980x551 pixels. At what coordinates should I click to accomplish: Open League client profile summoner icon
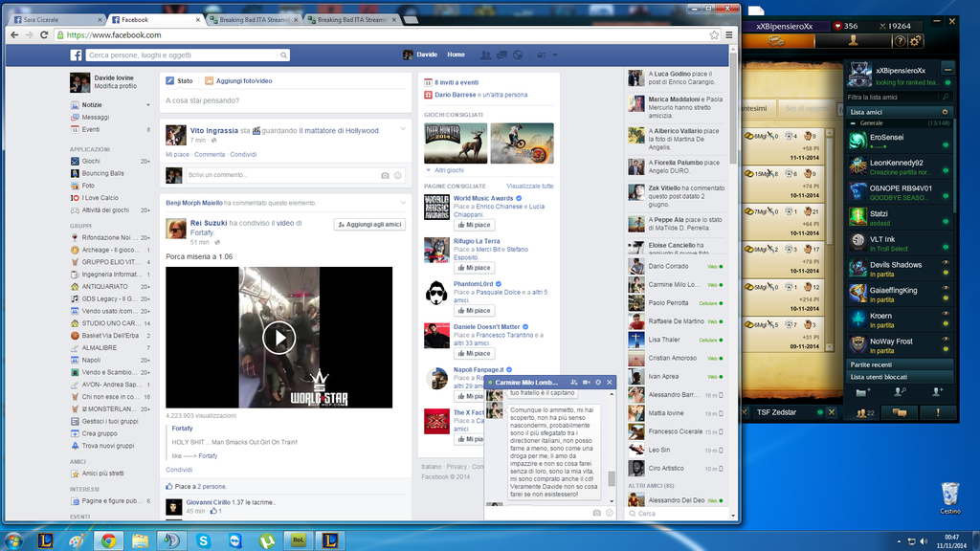coord(853,41)
